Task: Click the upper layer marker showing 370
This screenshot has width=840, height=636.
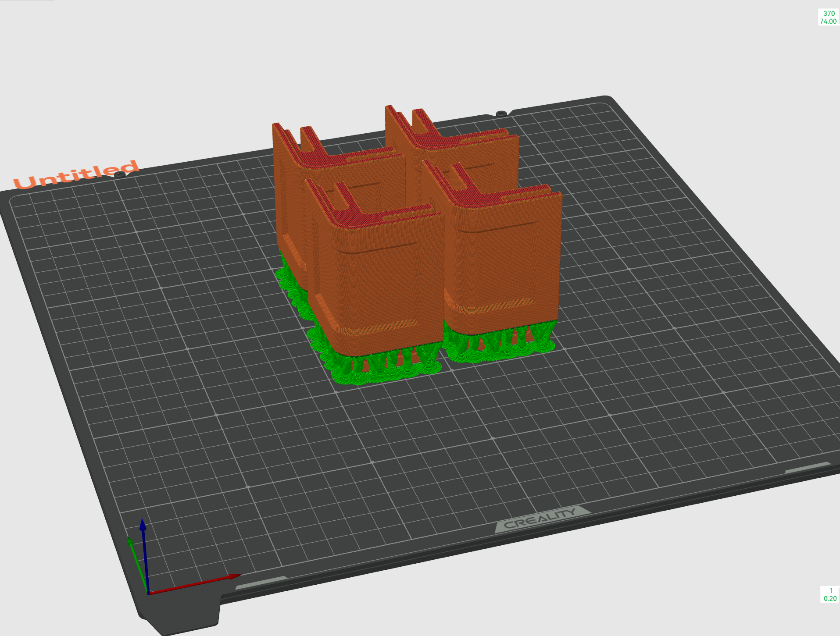Action: (828, 14)
